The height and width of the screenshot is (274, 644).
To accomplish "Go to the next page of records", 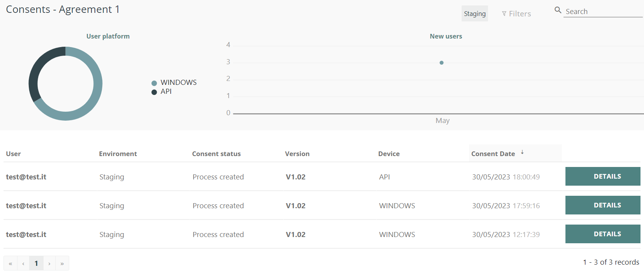I will [x=49, y=263].
